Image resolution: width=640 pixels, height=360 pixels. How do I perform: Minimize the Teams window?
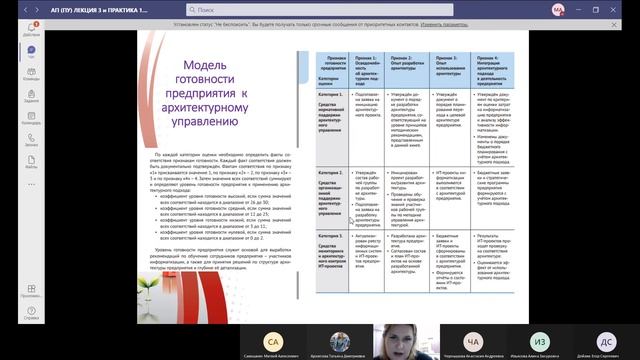click(x=578, y=10)
